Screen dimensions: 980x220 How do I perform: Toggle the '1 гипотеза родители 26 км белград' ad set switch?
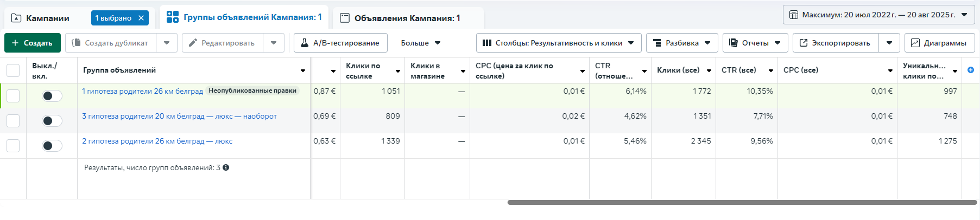pyautogui.click(x=52, y=96)
